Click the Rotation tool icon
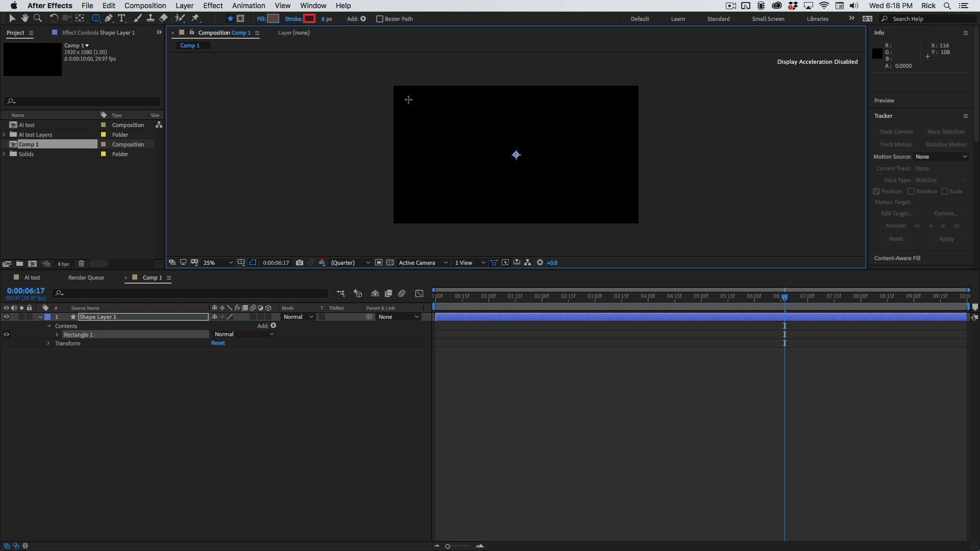Screen dimensions: 980x551 point(53,18)
